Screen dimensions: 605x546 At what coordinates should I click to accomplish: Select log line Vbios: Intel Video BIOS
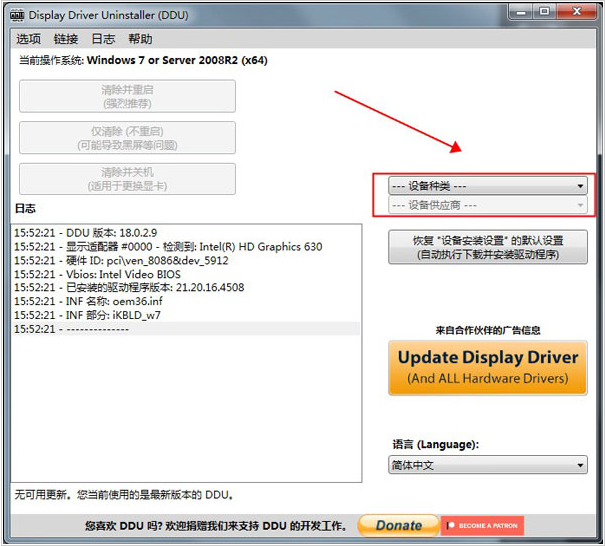pyautogui.click(x=186, y=274)
